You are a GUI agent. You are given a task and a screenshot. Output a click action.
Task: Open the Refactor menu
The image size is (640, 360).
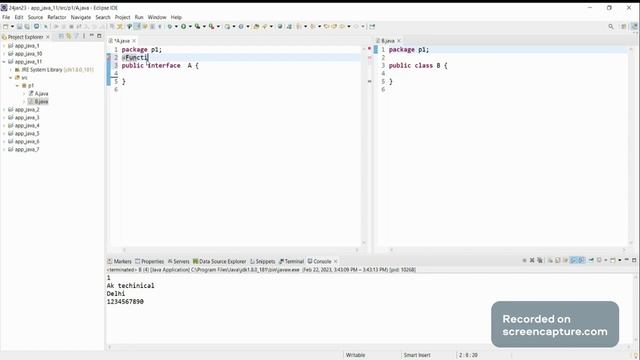coord(57,17)
